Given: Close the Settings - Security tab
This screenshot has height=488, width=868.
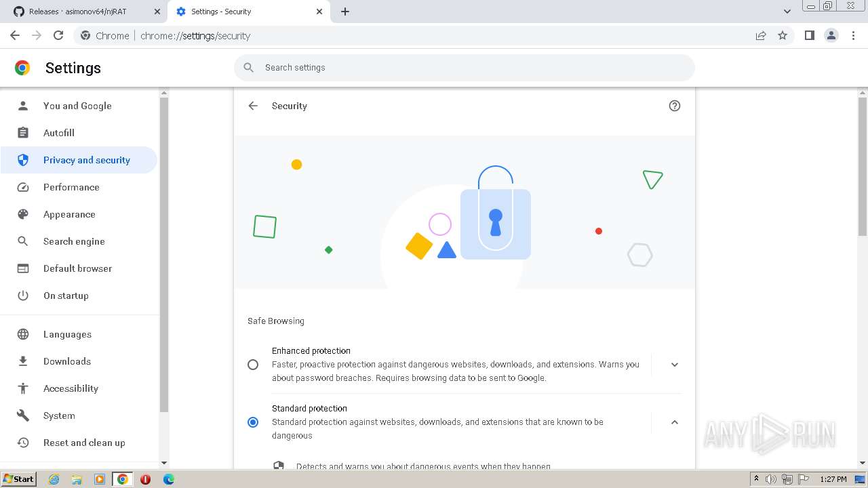Looking at the screenshot, I should 320,12.
